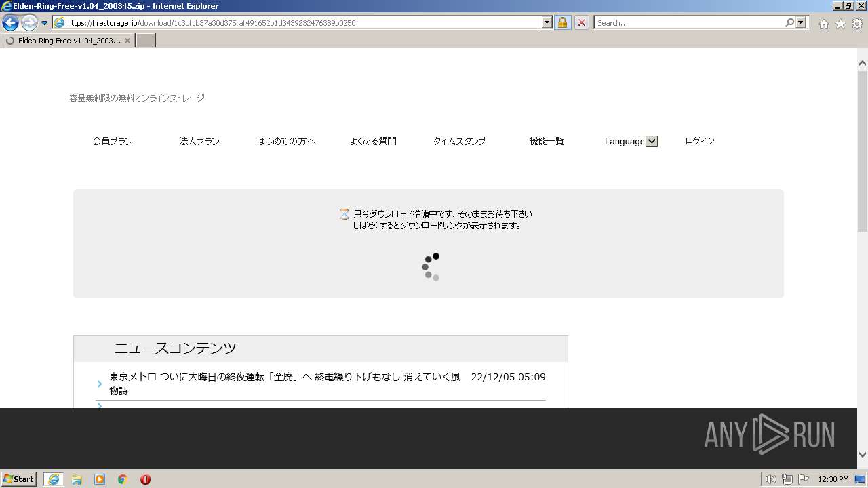This screenshot has height=488, width=868.
Task: Open the recent pages dropdown arrow
Action: (45, 23)
